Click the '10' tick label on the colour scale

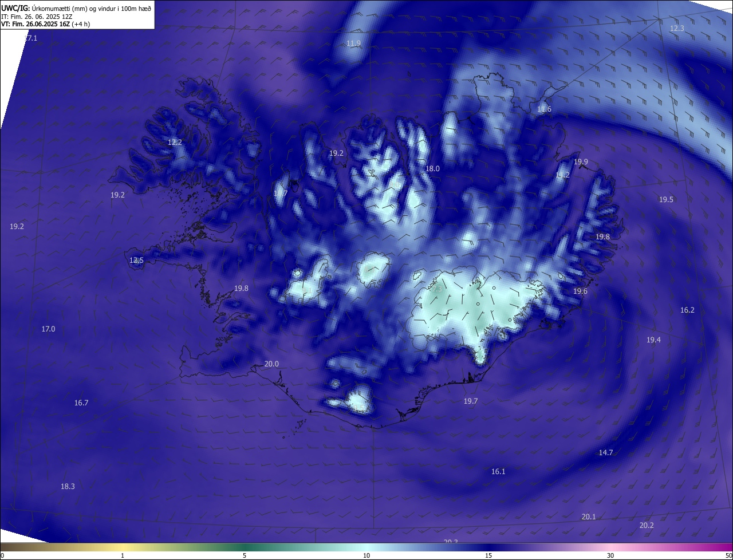[x=366, y=555]
